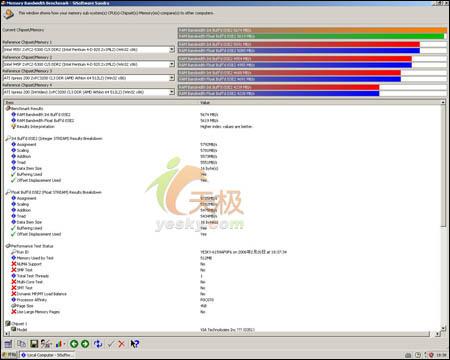Open Reference Chipset/Memory 1 dropdown
The height and width of the screenshot is (360, 450).
point(172,49)
